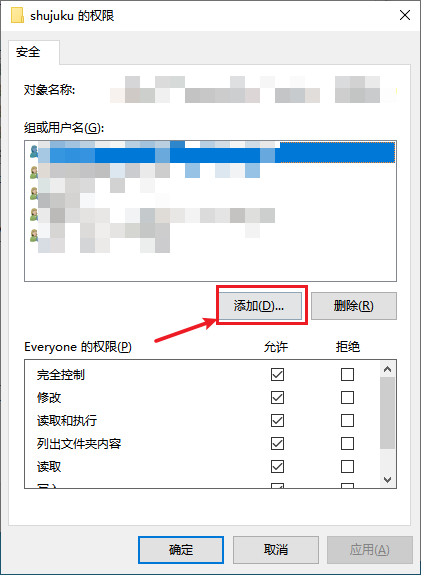Click the 添加(D)... button
Viewport: 421px width, 575px height.
pos(260,305)
